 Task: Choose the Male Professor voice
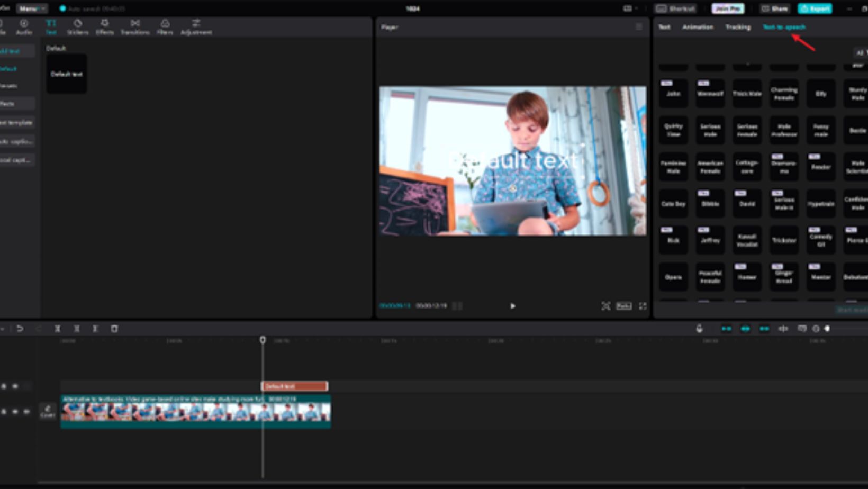click(x=784, y=130)
